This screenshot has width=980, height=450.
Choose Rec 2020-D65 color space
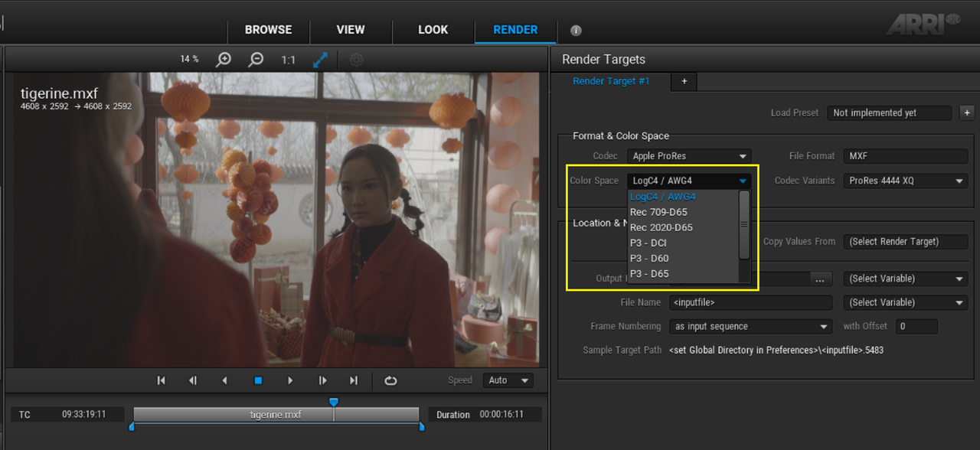tap(682, 227)
